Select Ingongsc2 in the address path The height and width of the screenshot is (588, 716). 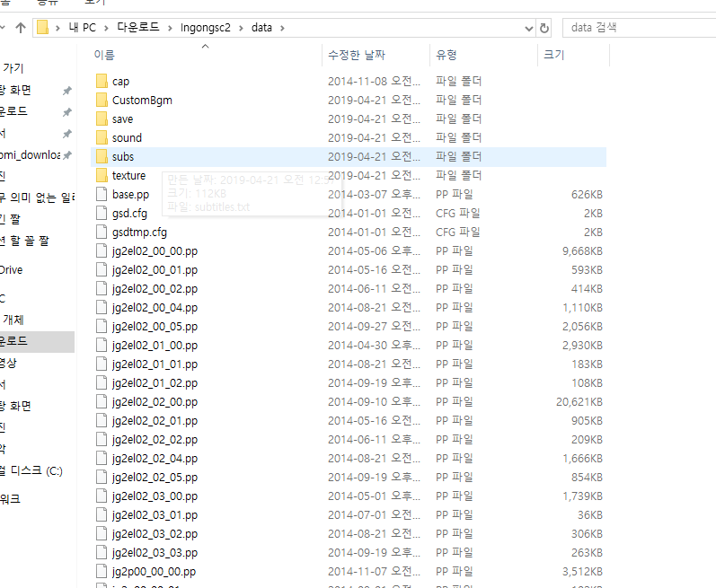coord(206,28)
